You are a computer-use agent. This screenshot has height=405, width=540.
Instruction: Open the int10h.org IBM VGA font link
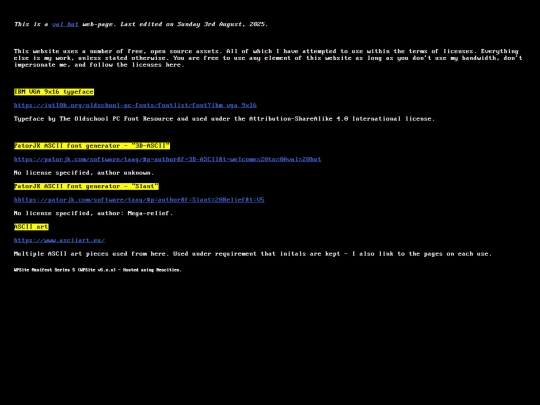[x=135, y=105]
